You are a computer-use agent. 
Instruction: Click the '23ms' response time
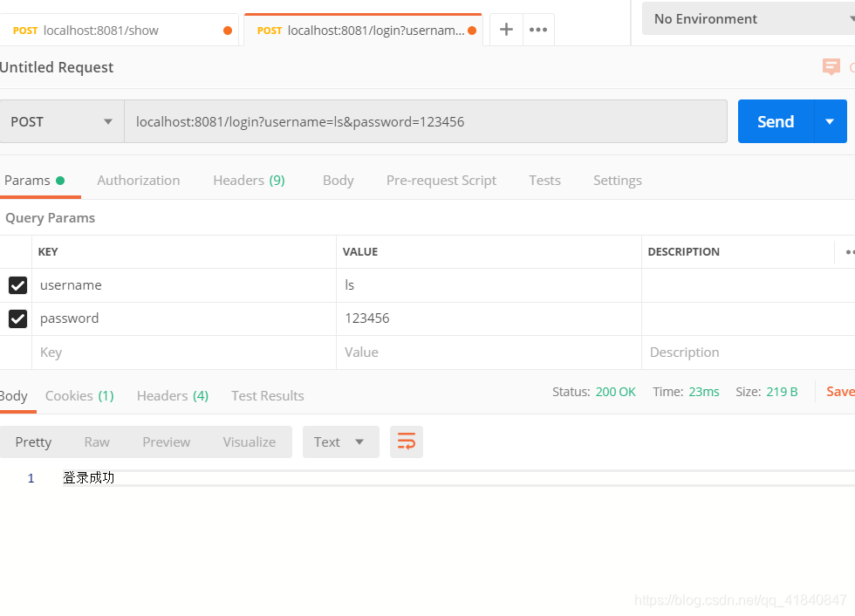coord(704,392)
